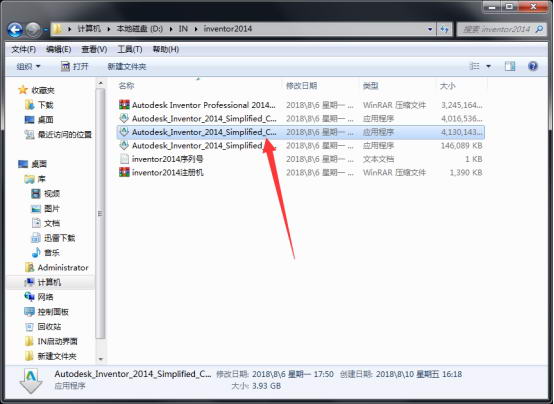
Task: Expand the arrow after 计算机 breadcrumb
Action: 108,29
